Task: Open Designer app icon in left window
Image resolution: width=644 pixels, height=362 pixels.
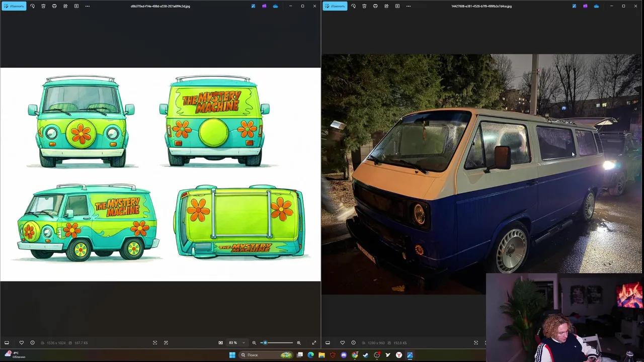Action: (x=253, y=6)
